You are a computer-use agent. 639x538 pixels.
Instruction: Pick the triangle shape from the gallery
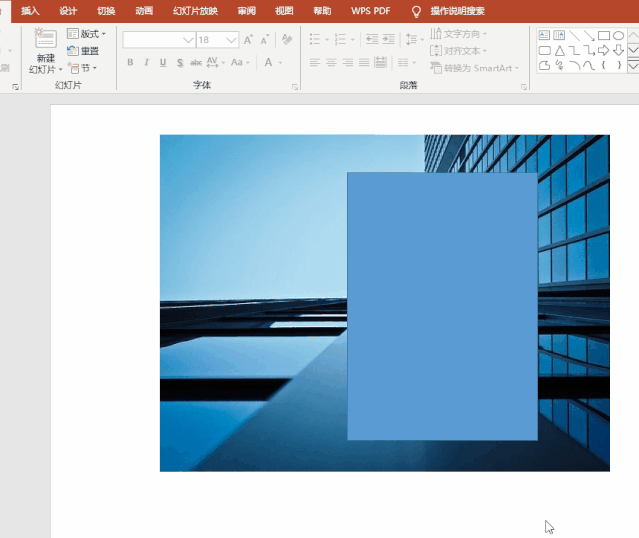pos(559,51)
